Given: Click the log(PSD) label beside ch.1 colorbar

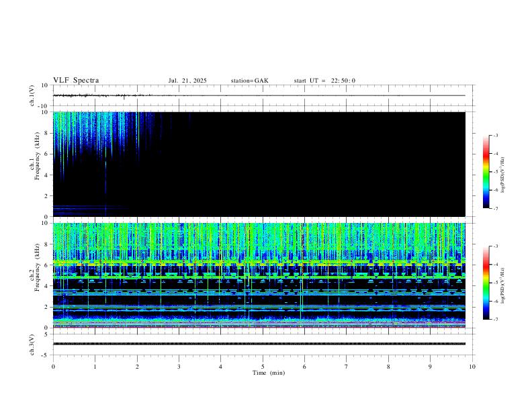Looking at the screenshot, I should (x=503, y=175).
